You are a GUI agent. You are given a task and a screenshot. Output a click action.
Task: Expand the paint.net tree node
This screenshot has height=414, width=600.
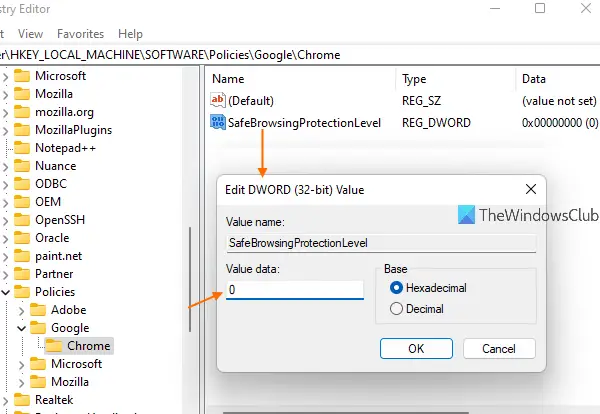click(5, 256)
